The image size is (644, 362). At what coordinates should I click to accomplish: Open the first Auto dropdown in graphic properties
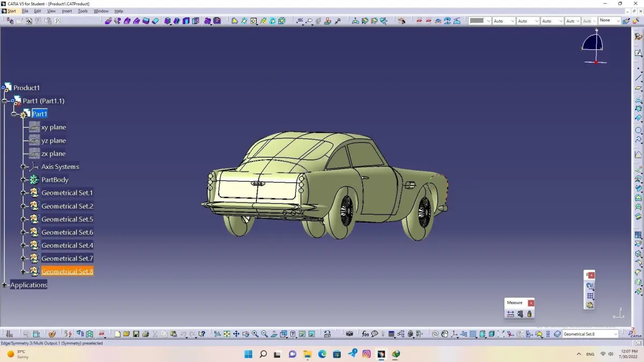503,20
